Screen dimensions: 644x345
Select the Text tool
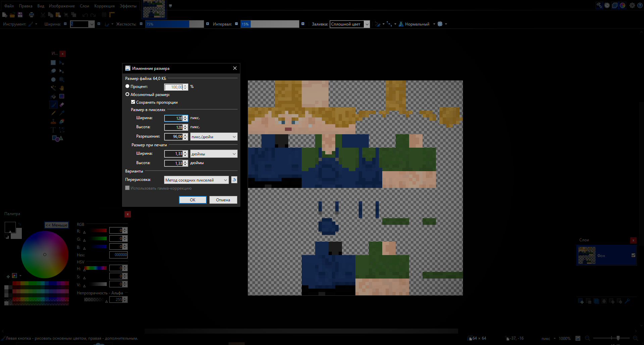(53, 130)
